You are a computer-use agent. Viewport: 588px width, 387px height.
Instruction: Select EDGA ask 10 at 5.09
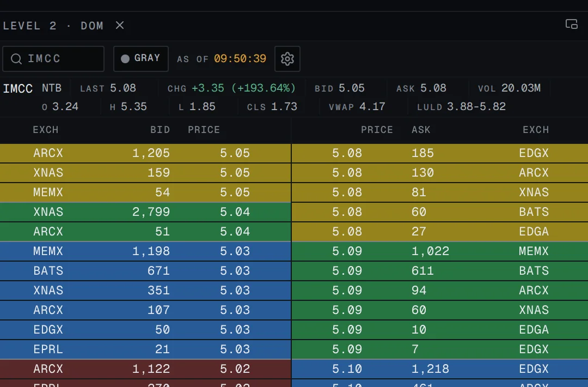coord(440,330)
